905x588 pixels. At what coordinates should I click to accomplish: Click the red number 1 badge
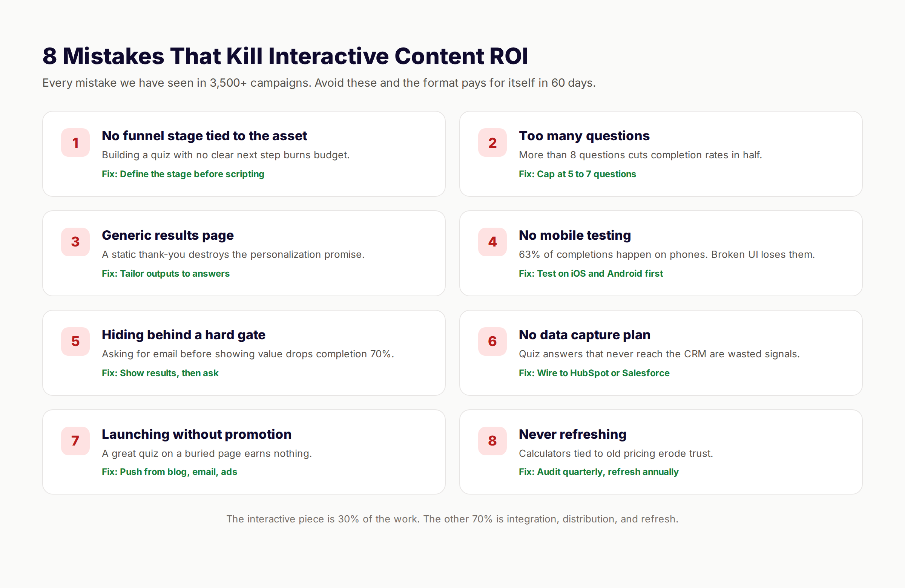point(75,142)
